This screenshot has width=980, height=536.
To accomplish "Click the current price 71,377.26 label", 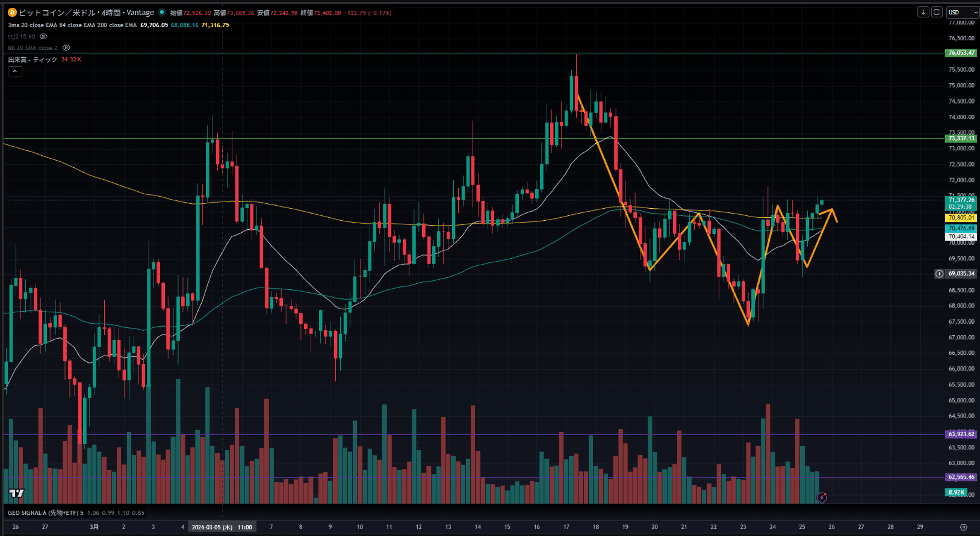I will [961, 200].
